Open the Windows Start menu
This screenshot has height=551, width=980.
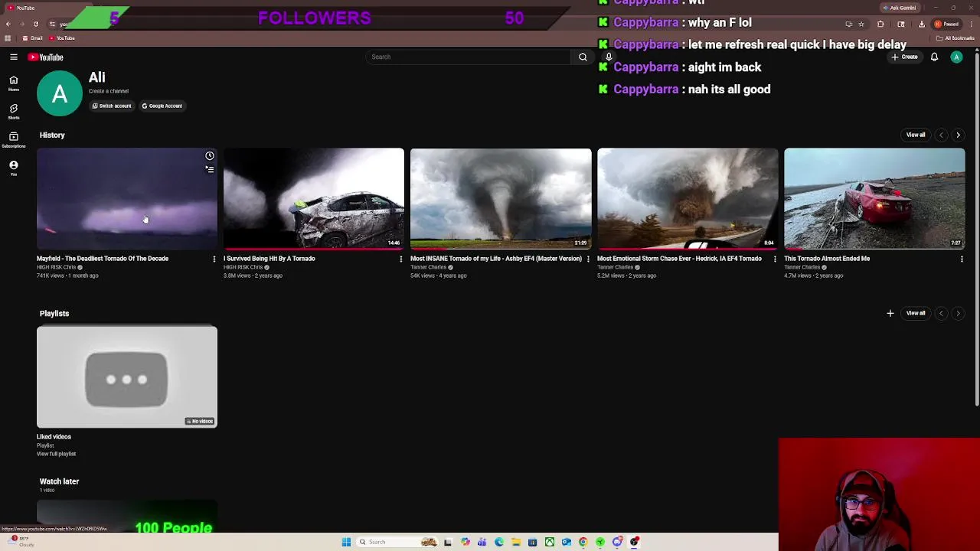pyautogui.click(x=346, y=542)
